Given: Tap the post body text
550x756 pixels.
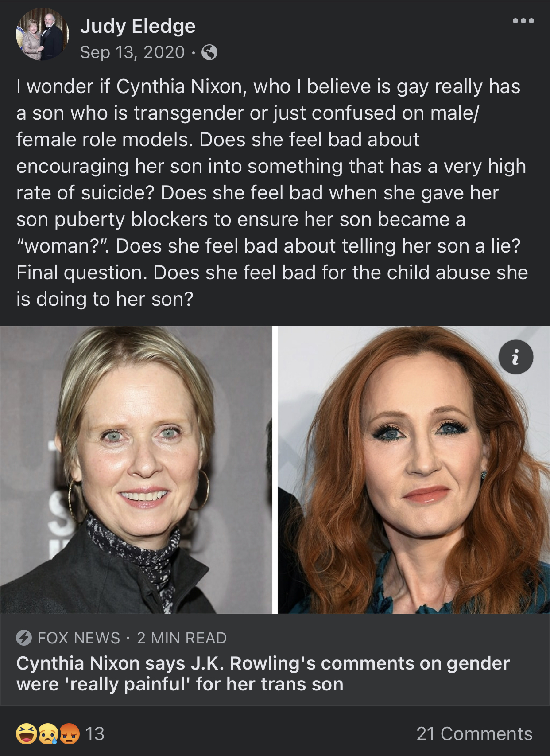Looking at the screenshot, I should click(272, 193).
